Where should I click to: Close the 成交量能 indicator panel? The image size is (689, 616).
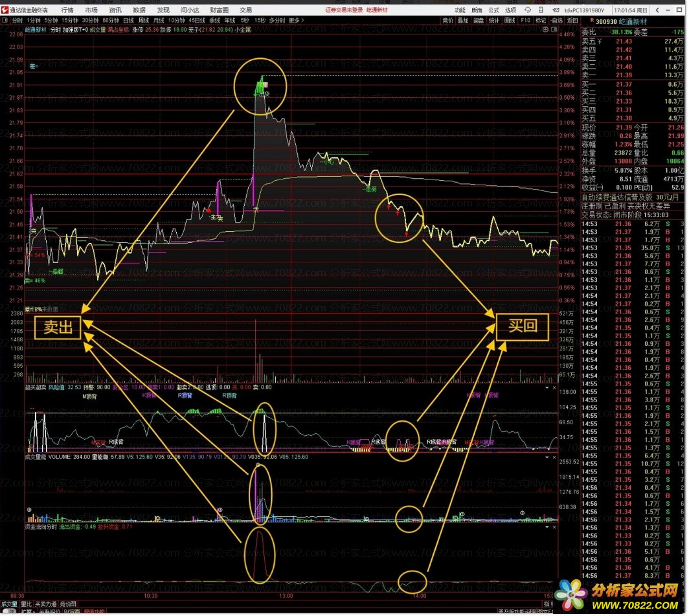tap(554, 457)
